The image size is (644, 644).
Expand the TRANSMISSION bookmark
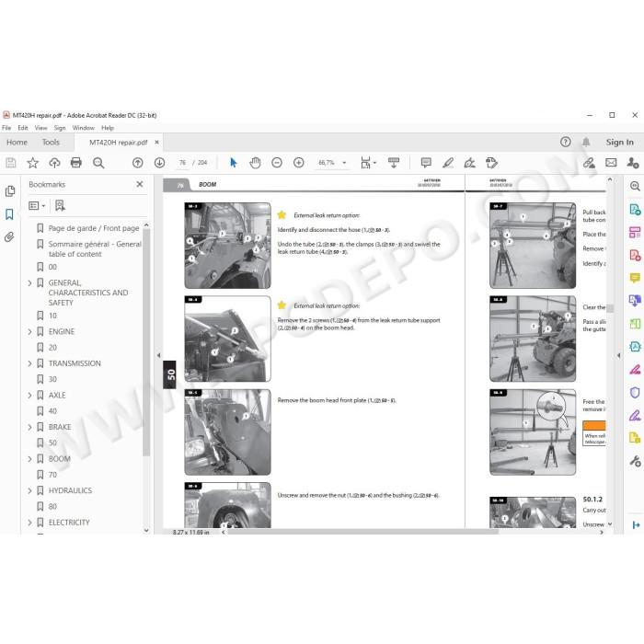point(29,363)
